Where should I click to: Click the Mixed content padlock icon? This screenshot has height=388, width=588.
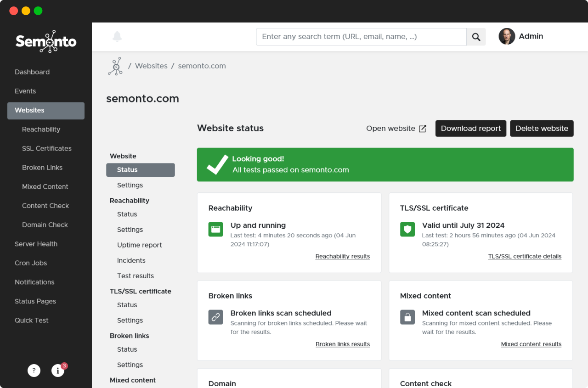tap(407, 317)
